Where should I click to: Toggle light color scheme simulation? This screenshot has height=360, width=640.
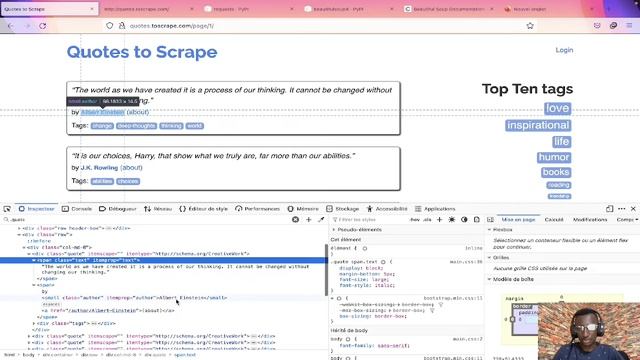[452, 220]
